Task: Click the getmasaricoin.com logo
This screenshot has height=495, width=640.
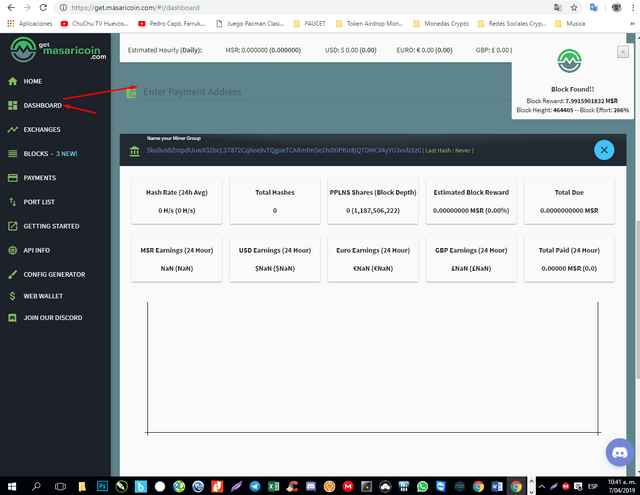Action: coord(58,50)
